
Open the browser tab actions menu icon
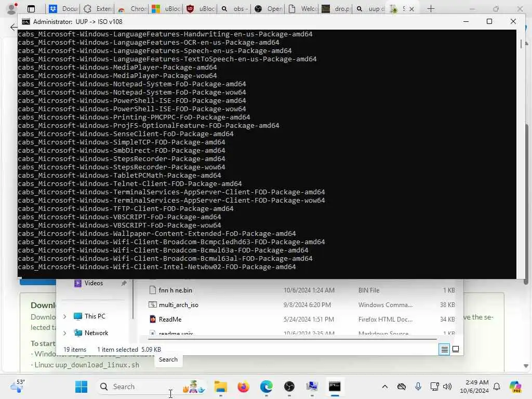pos(31,9)
